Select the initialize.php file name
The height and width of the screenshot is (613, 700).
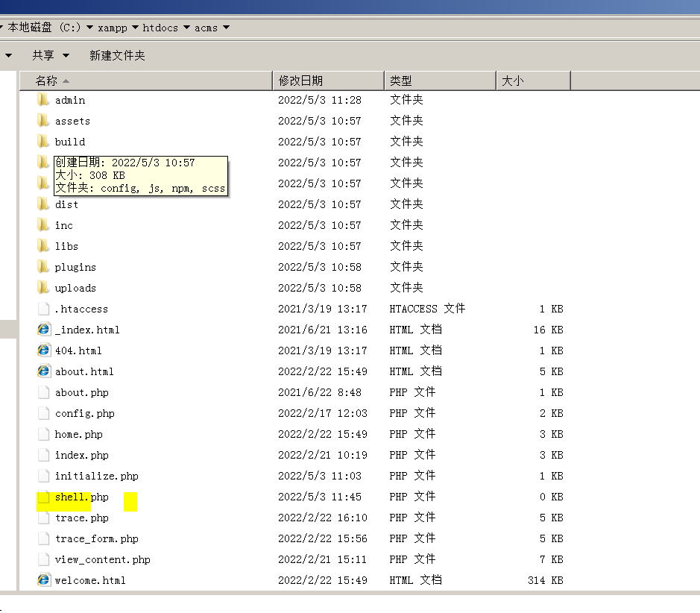click(x=96, y=476)
